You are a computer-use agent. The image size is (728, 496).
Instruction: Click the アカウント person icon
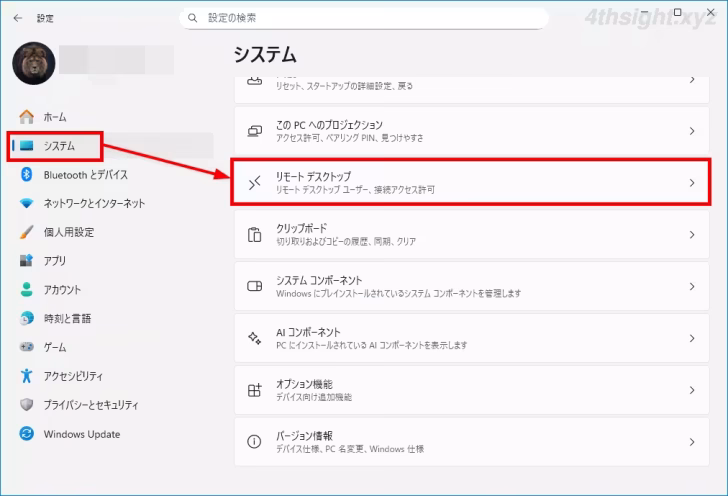coord(27,290)
